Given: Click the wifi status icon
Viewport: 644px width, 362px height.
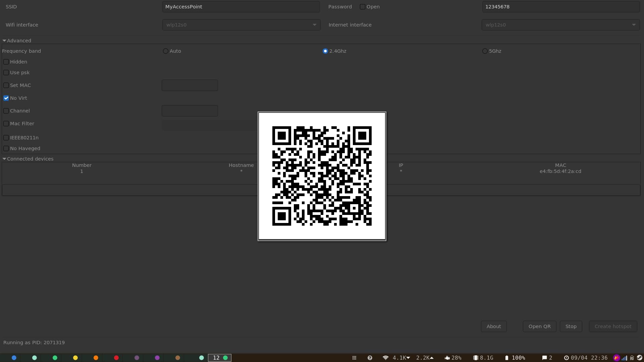Looking at the screenshot, I should click(x=385, y=358).
